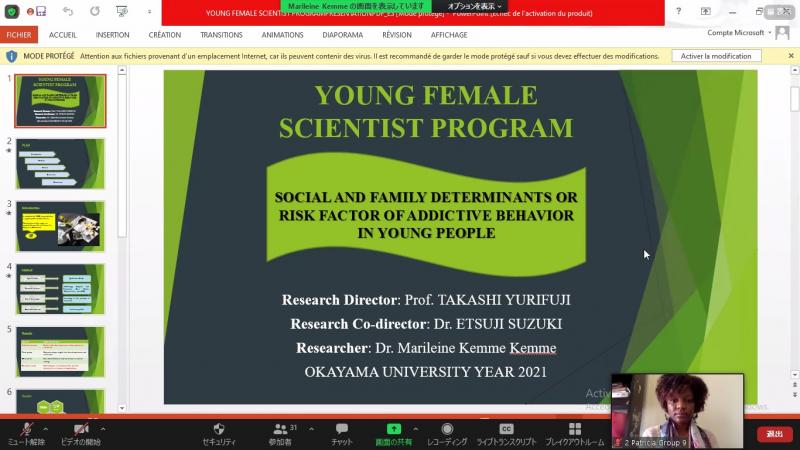
Task: Click the main slide area scroll up arrow
Action: pyautogui.click(x=795, y=70)
